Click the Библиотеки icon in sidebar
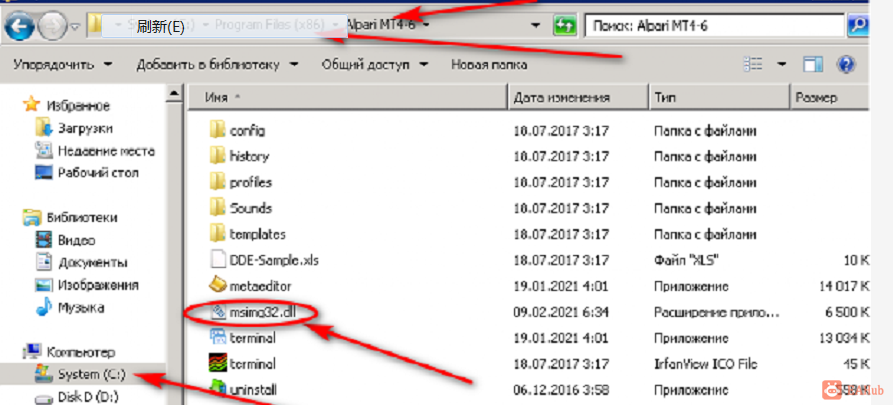This screenshot has height=405, width=893. (32, 218)
